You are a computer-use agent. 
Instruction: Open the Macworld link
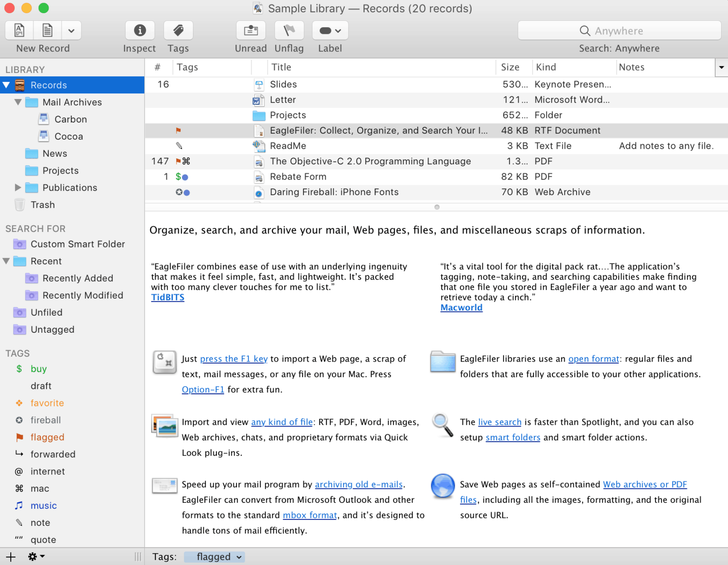pos(461,308)
